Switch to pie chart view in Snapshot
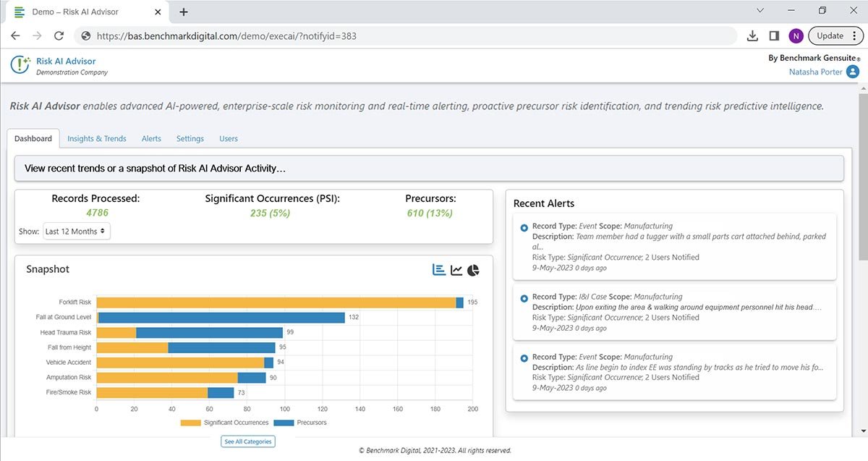This screenshot has width=868, height=461. 473,270
